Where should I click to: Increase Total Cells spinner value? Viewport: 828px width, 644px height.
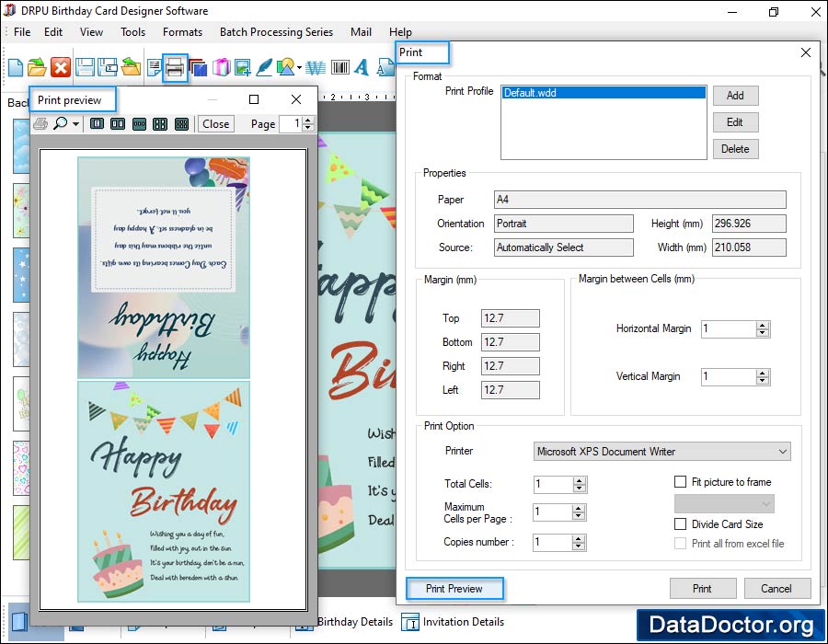click(x=580, y=481)
